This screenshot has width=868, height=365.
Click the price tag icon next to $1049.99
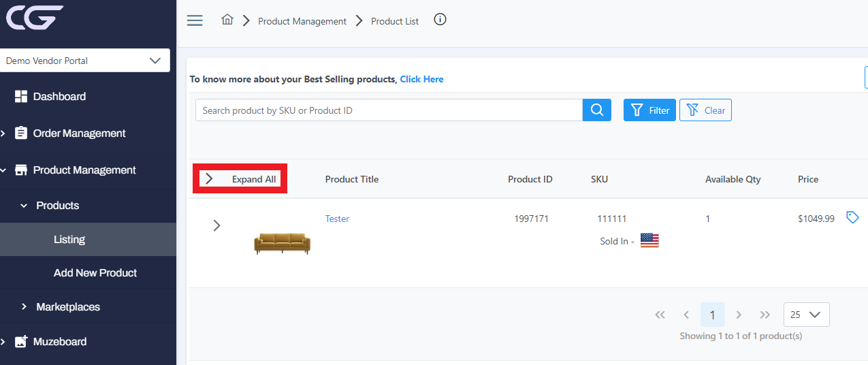point(852,217)
